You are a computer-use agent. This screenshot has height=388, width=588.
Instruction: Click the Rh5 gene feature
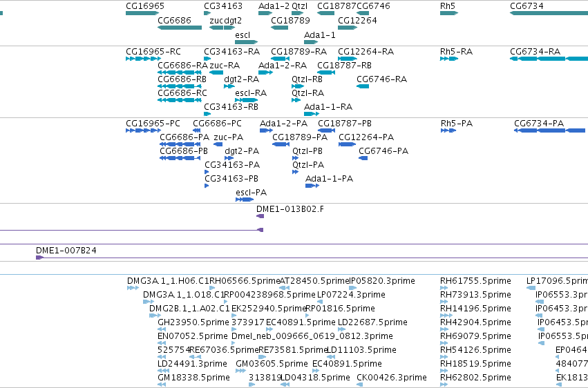click(x=449, y=13)
